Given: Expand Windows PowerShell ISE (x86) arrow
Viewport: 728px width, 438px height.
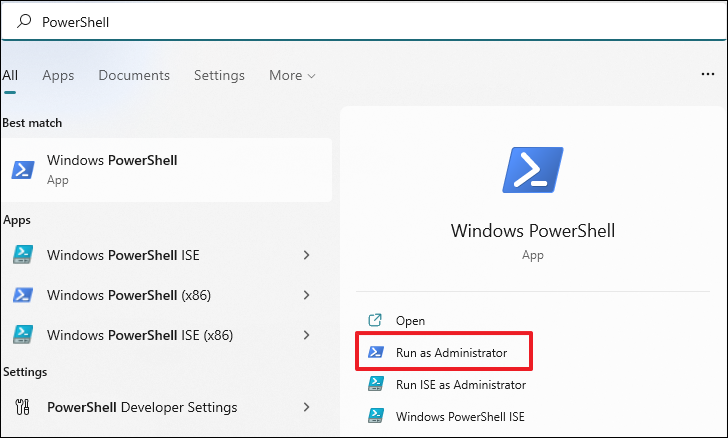Looking at the screenshot, I should click(x=306, y=335).
